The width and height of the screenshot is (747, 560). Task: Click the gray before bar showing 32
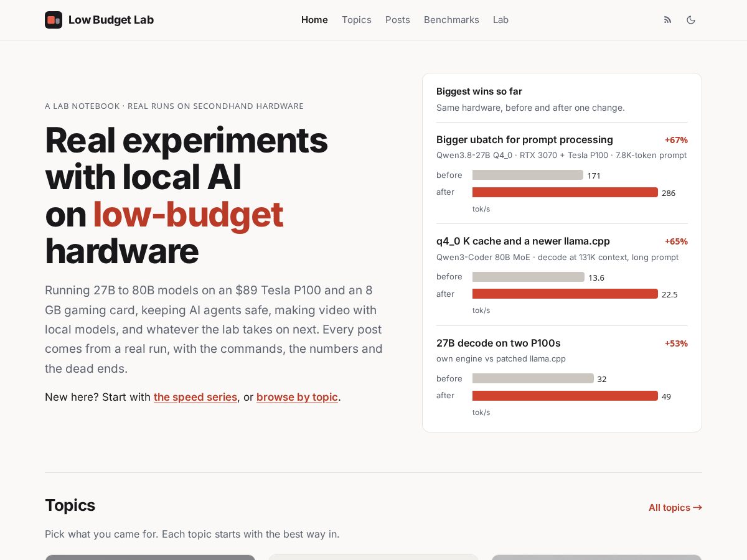click(533, 378)
